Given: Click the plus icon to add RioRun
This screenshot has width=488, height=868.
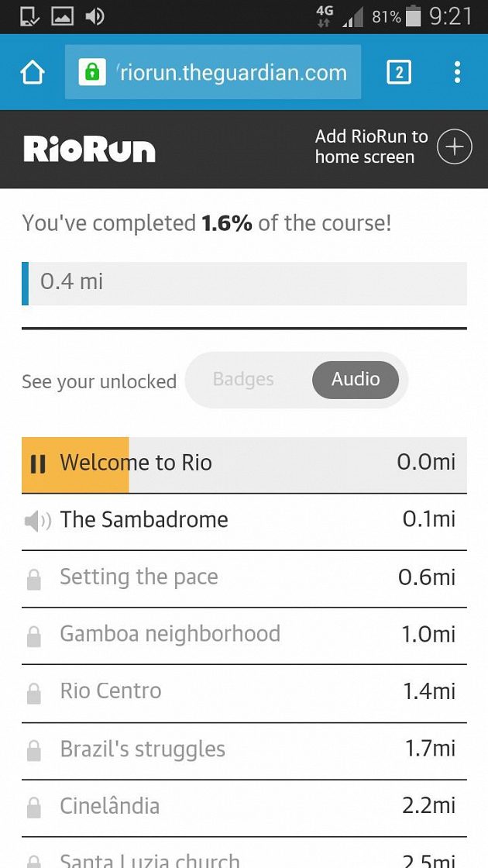Looking at the screenshot, I should (454, 147).
